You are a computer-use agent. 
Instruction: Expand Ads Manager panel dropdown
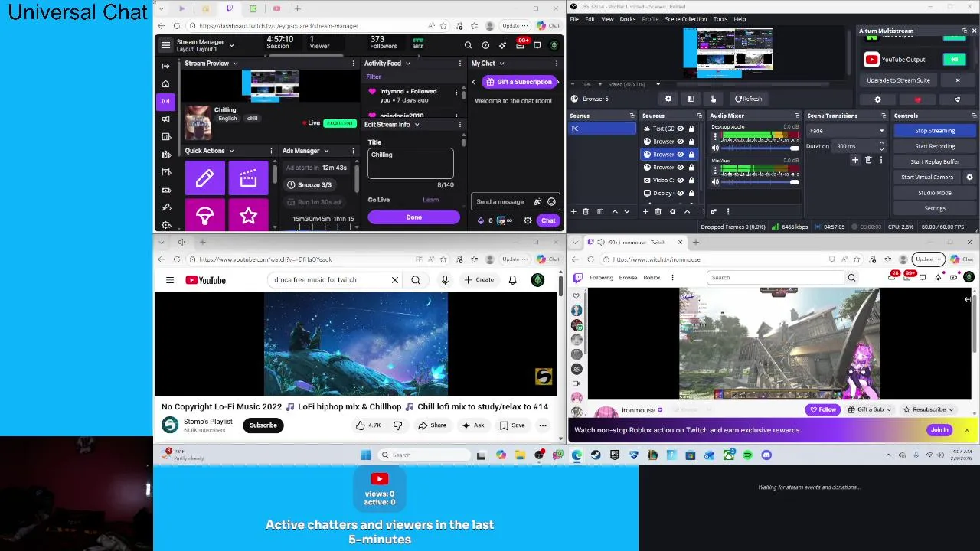point(326,151)
